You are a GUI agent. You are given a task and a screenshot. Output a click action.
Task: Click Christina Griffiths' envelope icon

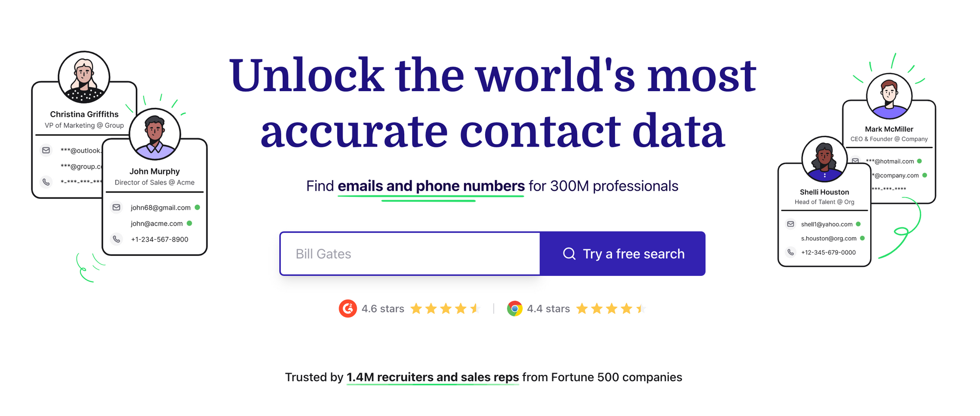coord(46,150)
